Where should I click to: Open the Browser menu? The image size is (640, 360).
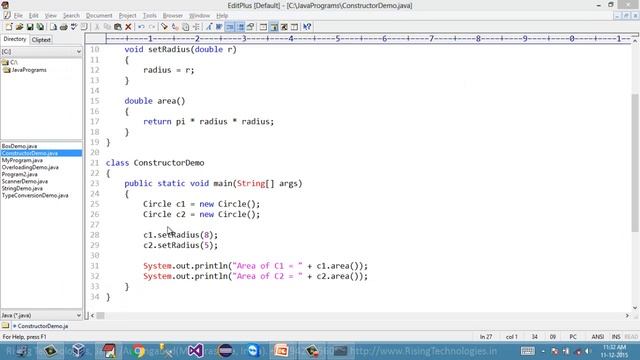point(173,16)
